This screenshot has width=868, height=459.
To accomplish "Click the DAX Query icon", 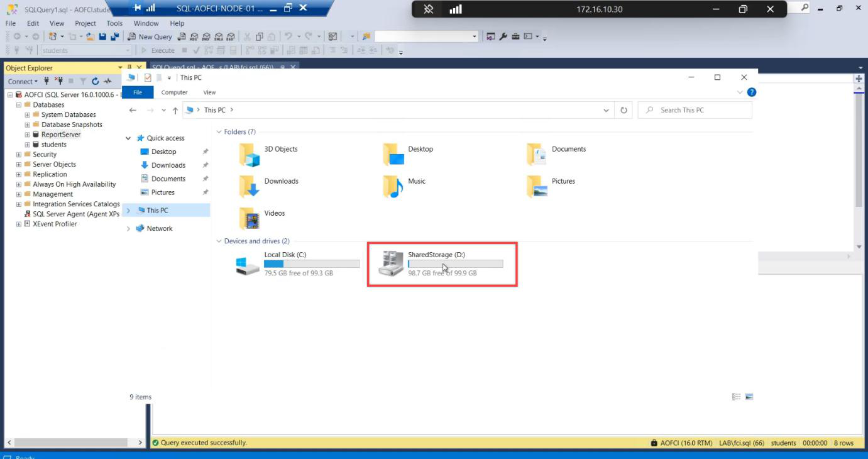I will [231, 36].
